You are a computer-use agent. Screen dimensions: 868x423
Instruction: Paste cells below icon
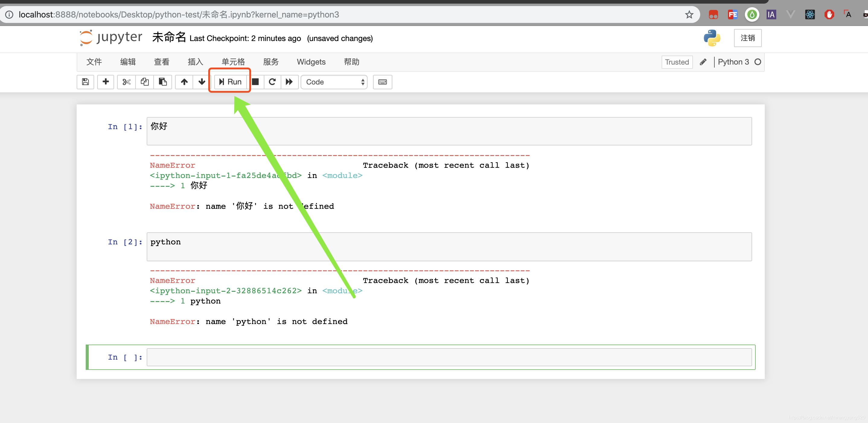tap(163, 82)
